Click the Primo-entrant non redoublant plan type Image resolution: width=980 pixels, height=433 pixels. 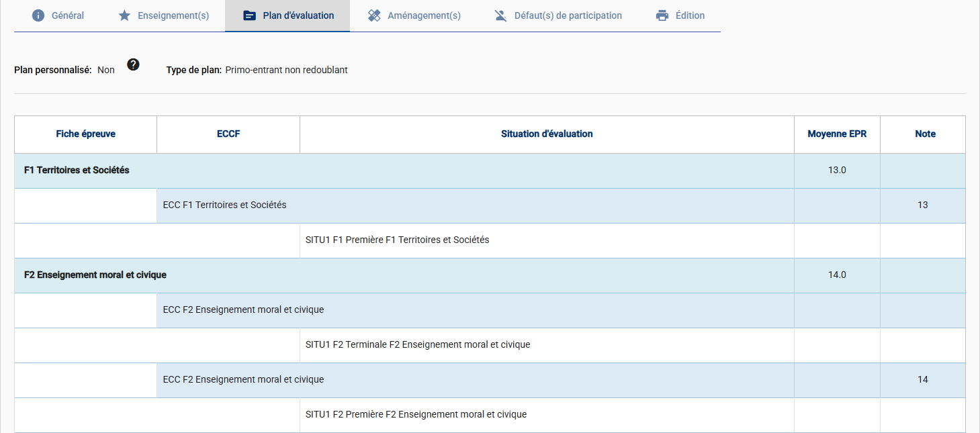[287, 70]
